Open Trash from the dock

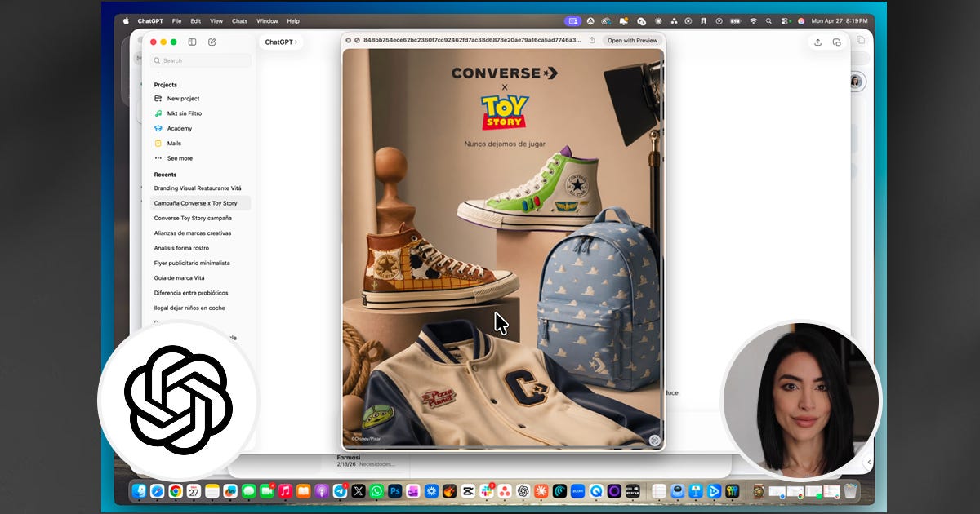850,491
